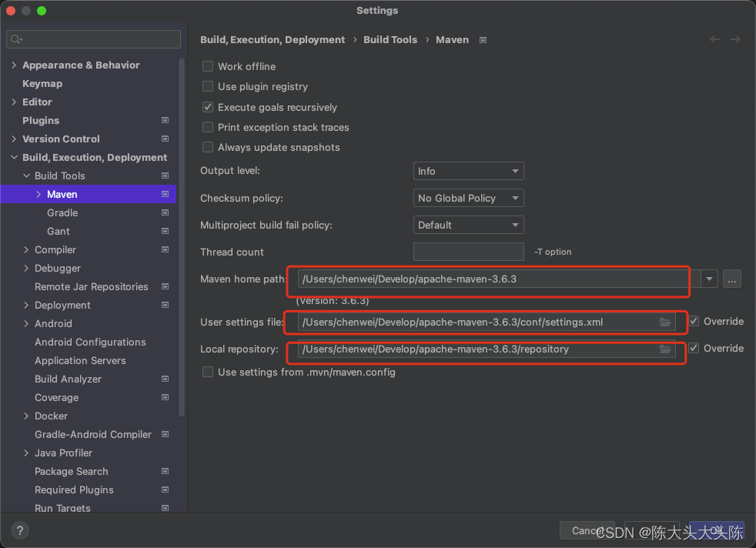Click project-level icon next to Plugins
Viewport: 756px width, 548px height.
pos(165,120)
